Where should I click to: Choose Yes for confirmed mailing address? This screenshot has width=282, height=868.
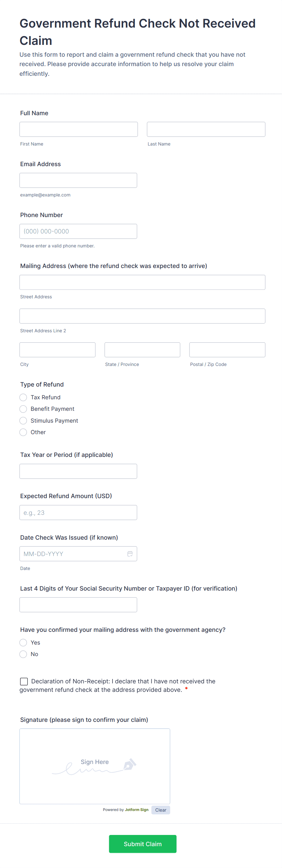(23, 642)
